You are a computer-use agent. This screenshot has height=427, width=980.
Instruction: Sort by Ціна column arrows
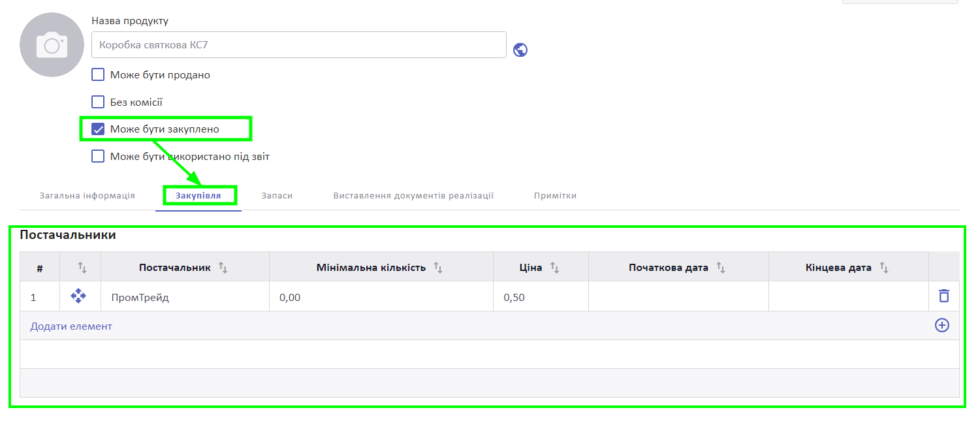click(554, 268)
